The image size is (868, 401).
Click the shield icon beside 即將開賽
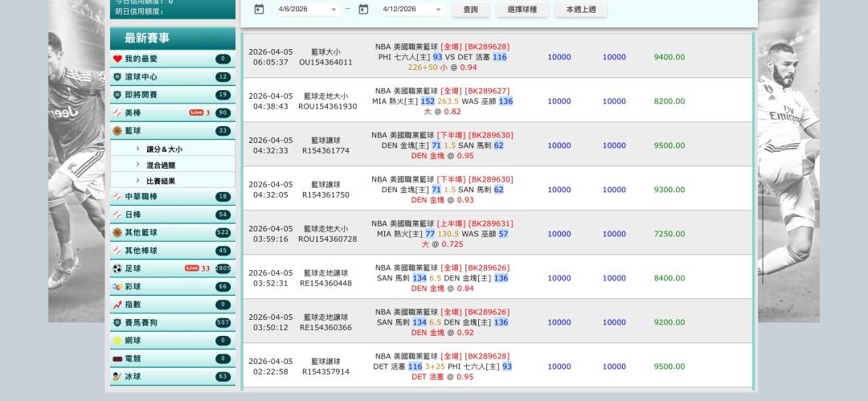(117, 95)
